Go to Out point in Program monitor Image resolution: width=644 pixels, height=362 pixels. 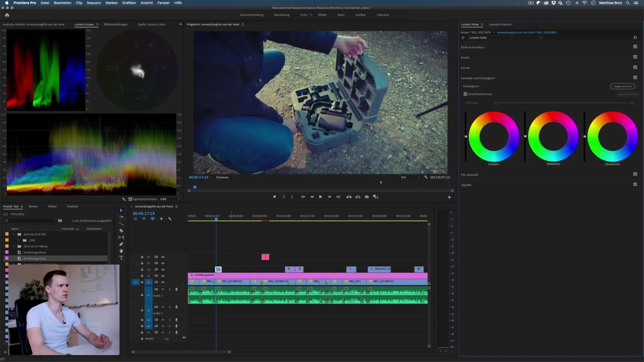pos(338,197)
